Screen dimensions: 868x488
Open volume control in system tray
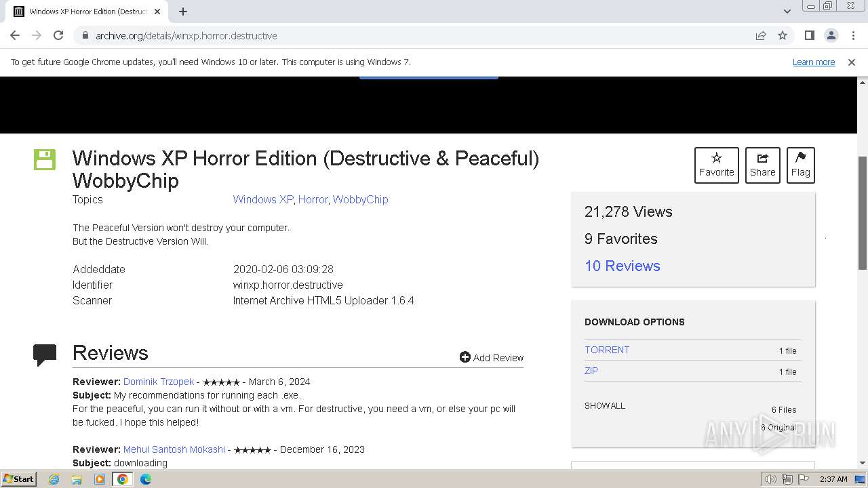(x=770, y=479)
